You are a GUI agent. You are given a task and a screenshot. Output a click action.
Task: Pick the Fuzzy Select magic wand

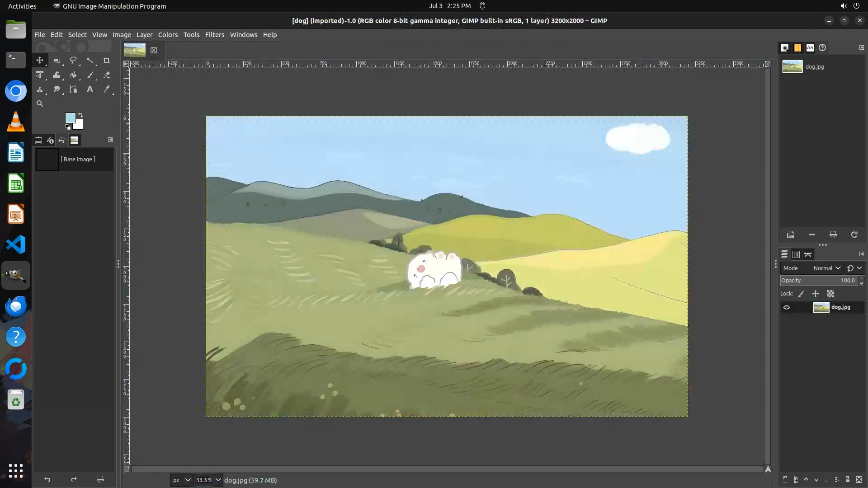click(x=90, y=60)
